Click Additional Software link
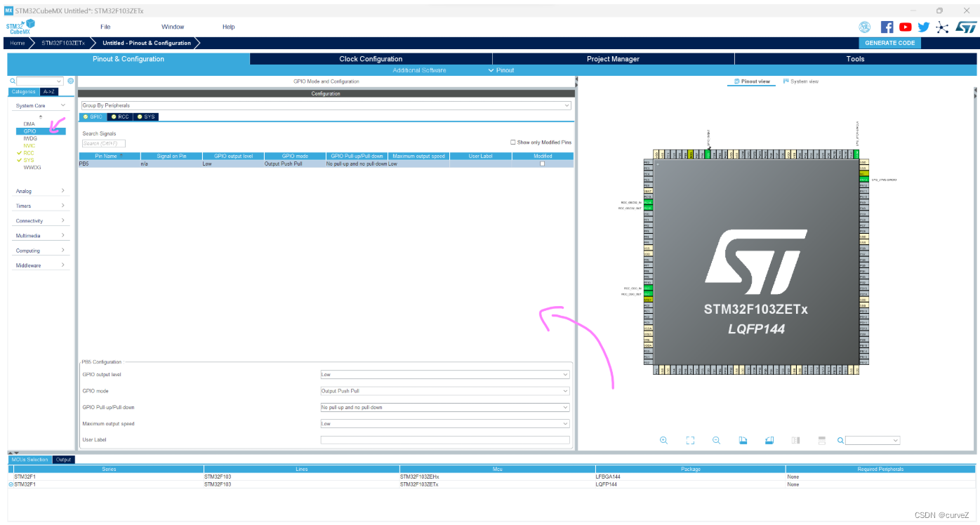The width and height of the screenshot is (980, 525). [419, 70]
